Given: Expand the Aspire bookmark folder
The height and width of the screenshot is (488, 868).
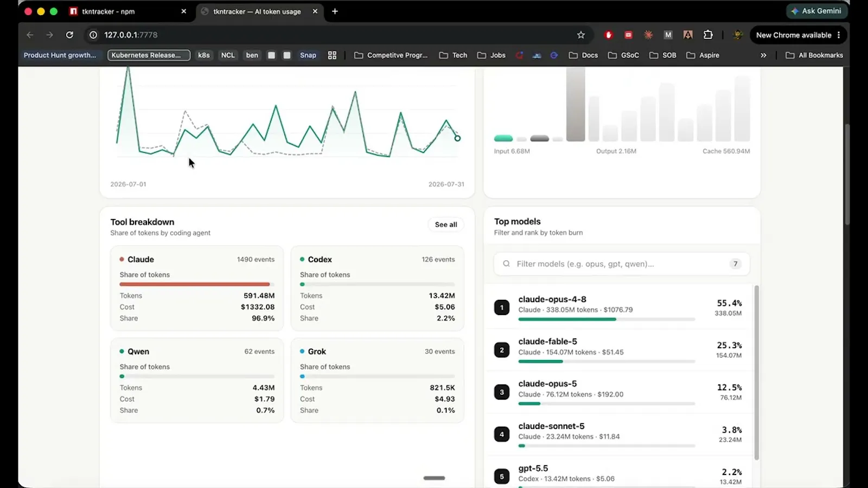Looking at the screenshot, I should 703,55.
